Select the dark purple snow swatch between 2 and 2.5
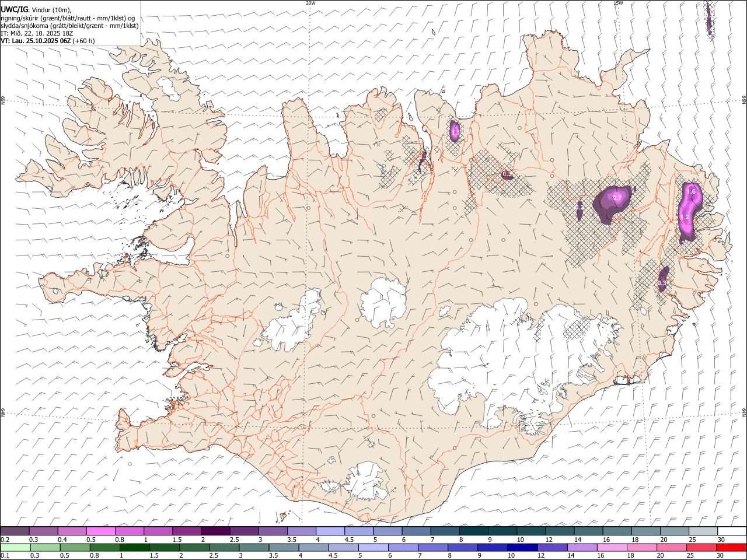 coord(215,531)
